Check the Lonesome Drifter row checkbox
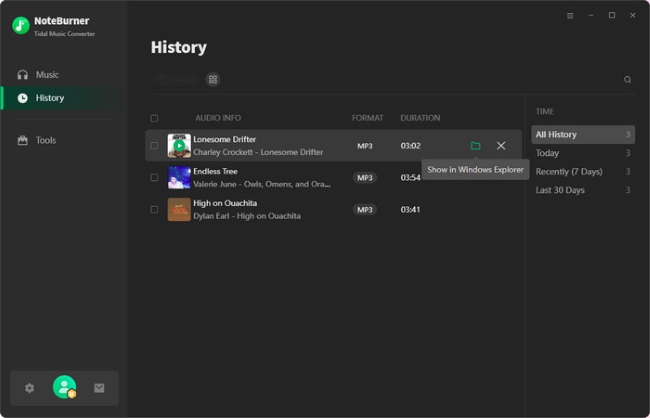This screenshot has height=418, width=650. 154,146
